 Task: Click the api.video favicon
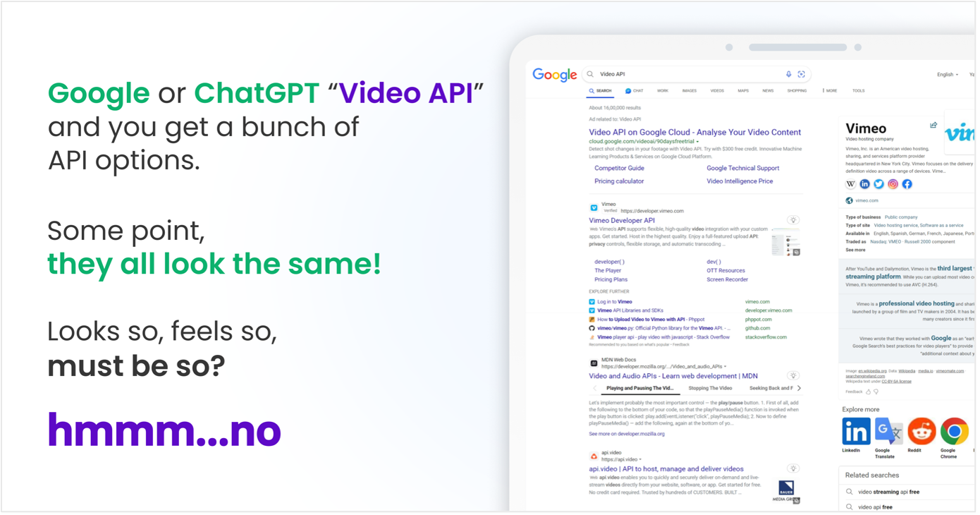click(594, 456)
